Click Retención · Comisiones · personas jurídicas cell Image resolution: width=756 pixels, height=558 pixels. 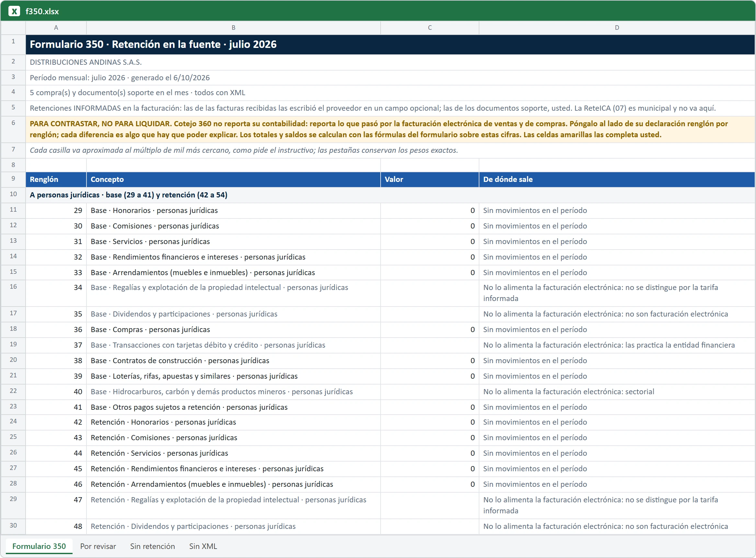click(234, 438)
